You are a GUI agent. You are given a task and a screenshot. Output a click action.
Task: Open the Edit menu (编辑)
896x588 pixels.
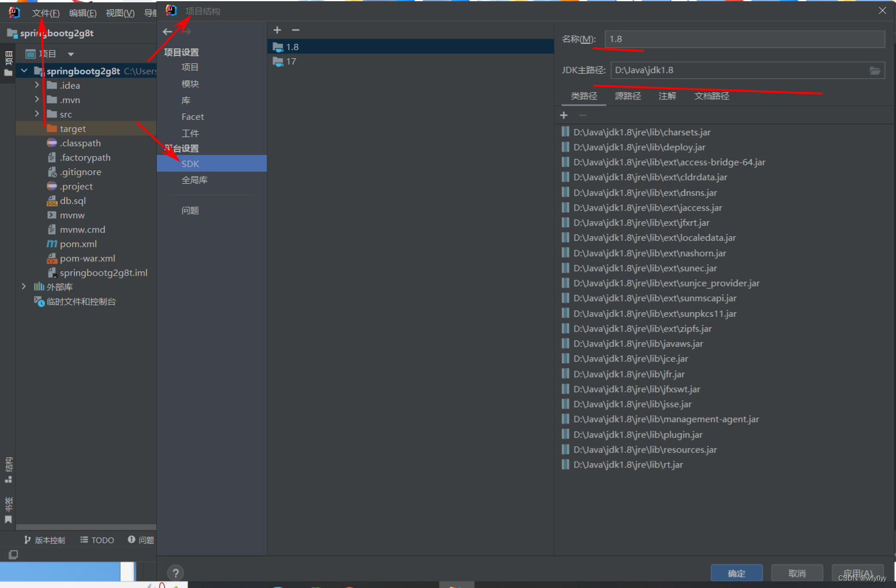(82, 13)
